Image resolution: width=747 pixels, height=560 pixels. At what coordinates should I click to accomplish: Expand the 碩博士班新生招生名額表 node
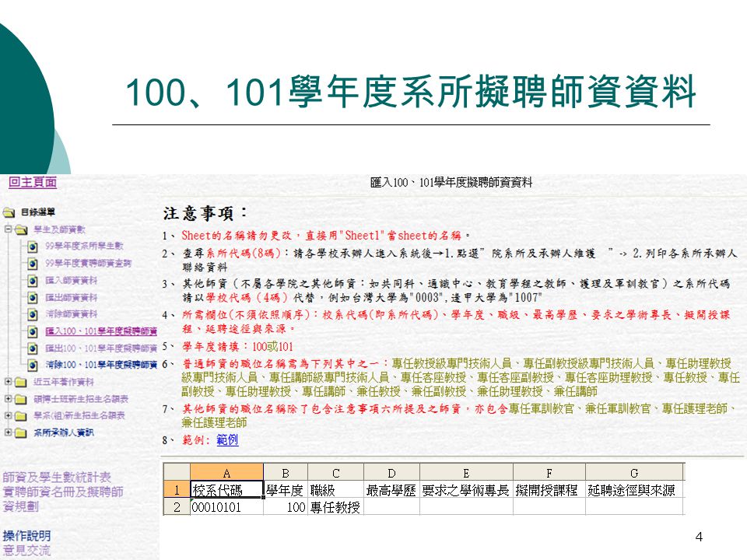coord(8,398)
